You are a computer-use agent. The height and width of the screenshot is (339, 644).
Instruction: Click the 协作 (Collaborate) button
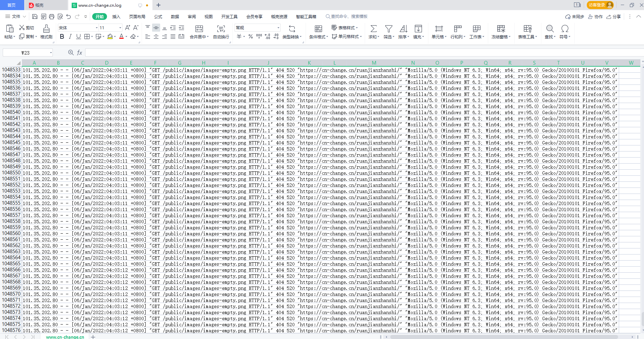click(x=596, y=16)
